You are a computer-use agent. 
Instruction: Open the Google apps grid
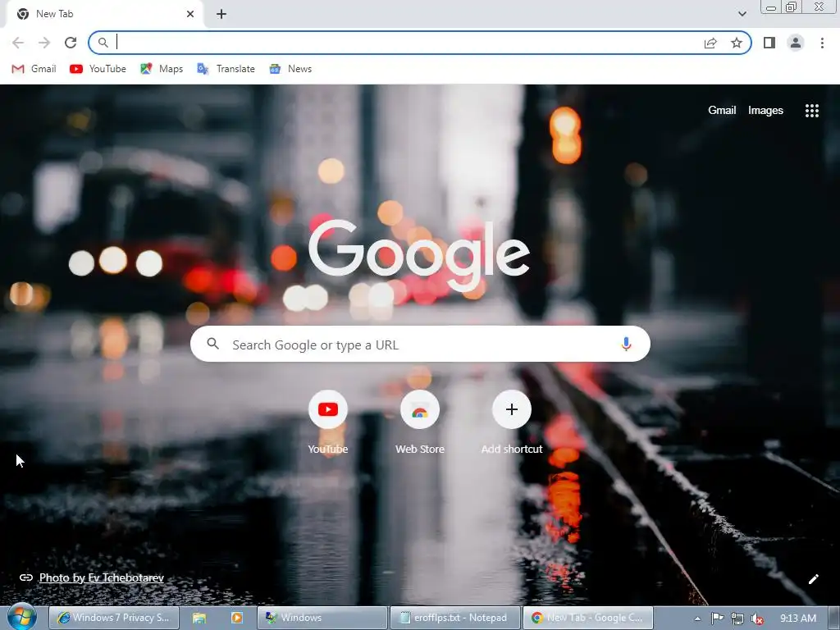[x=811, y=111]
